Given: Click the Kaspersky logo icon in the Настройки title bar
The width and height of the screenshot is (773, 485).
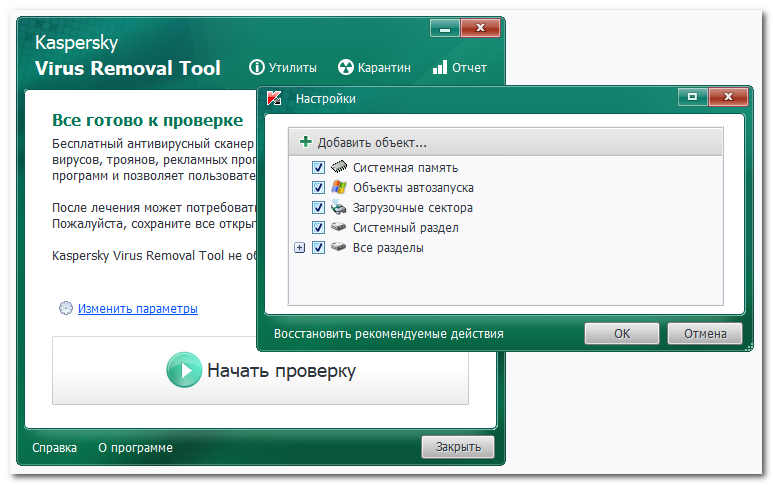Looking at the screenshot, I should [x=274, y=98].
